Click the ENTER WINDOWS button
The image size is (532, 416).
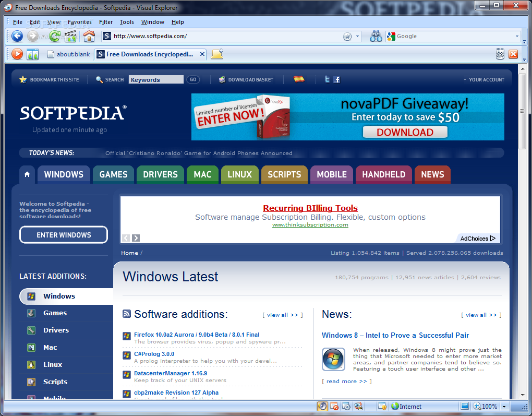pos(64,235)
